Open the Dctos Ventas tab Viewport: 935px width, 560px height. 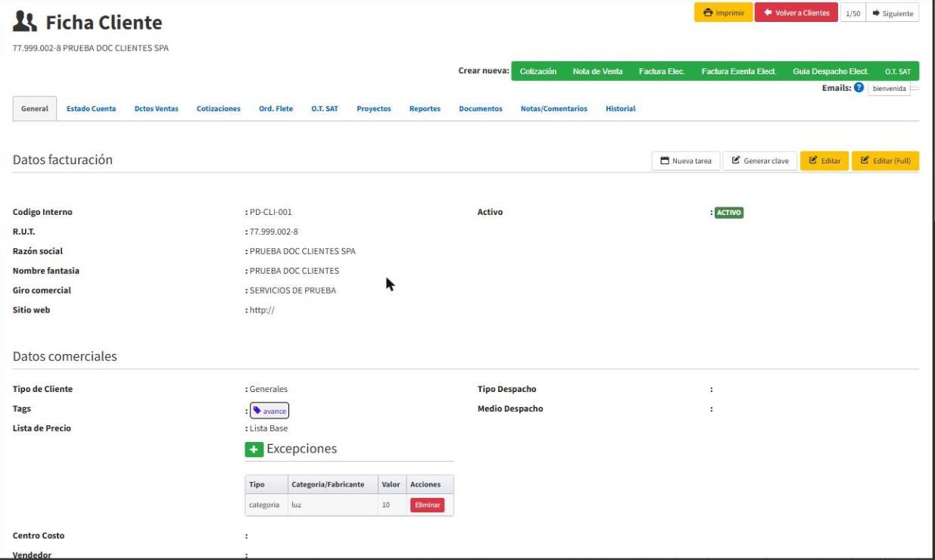(x=156, y=109)
